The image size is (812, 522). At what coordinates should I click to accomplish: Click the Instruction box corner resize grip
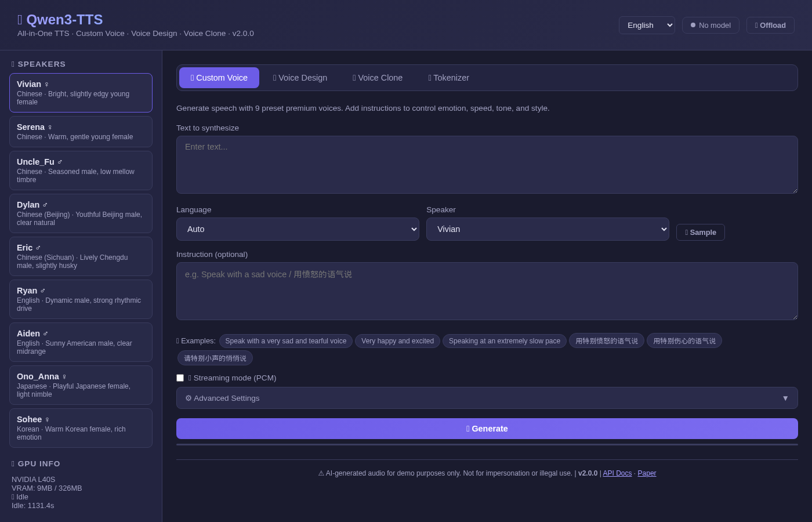coord(795,317)
